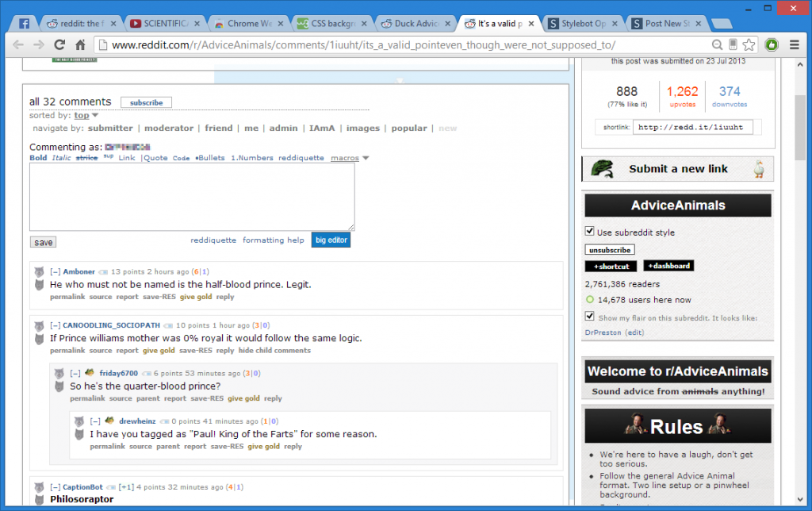Screen dimensions: 812x511
Task: Insert a Quote using the comment toolbar
Action: tap(155, 158)
